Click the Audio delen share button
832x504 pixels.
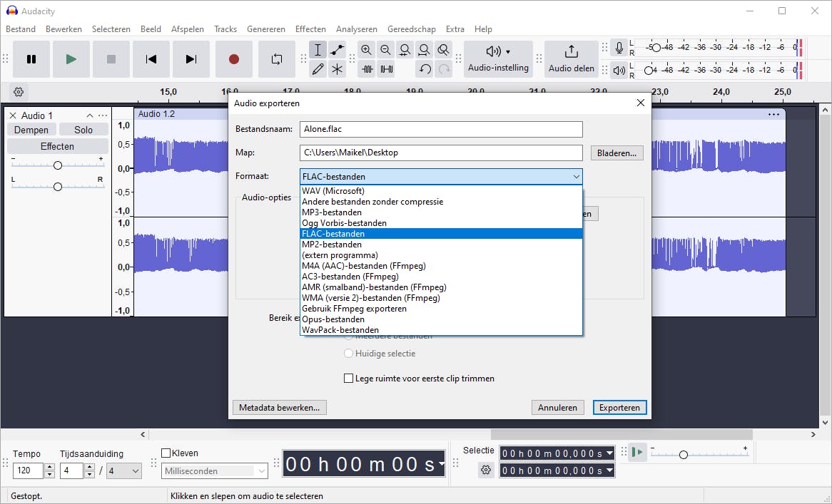(x=572, y=59)
